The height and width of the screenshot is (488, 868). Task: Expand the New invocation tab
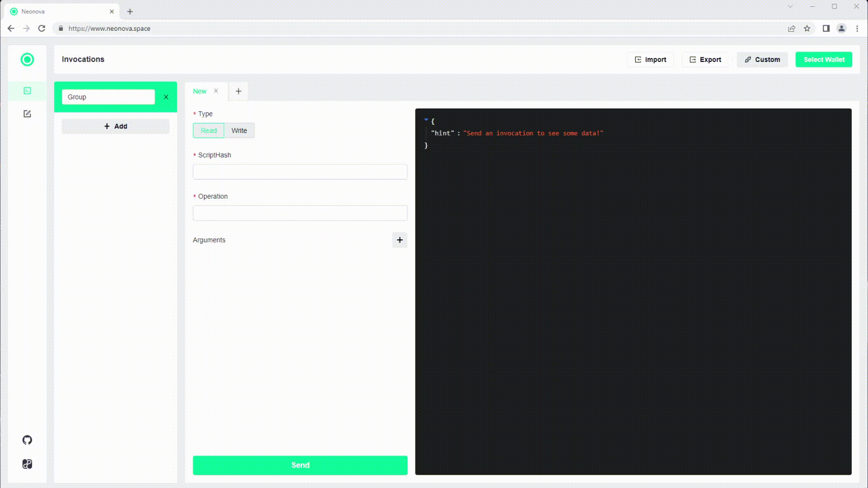pyautogui.click(x=200, y=90)
